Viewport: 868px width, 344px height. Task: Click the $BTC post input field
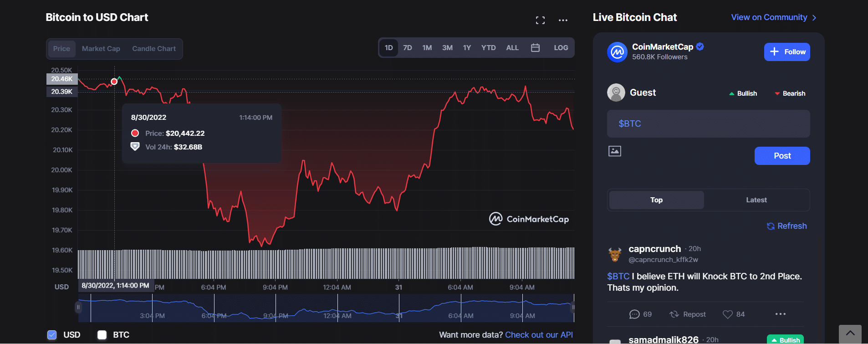708,123
